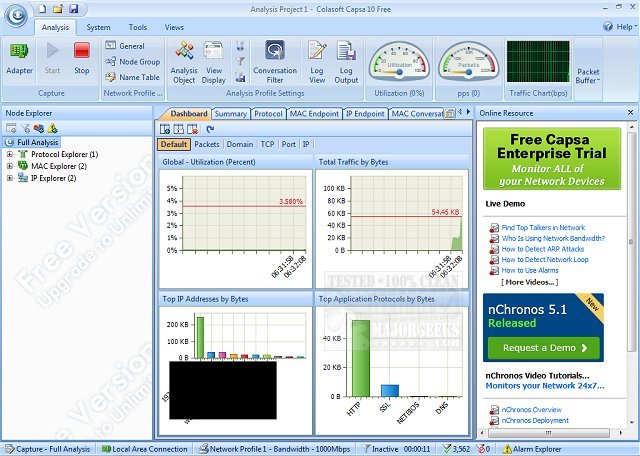Click the new dashboard panel icon
640x456 pixels.
pos(165,129)
